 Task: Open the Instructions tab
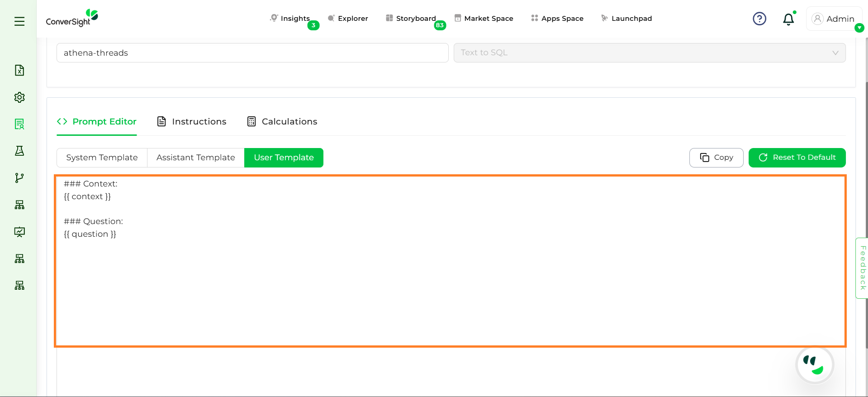pyautogui.click(x=192, y=121)
